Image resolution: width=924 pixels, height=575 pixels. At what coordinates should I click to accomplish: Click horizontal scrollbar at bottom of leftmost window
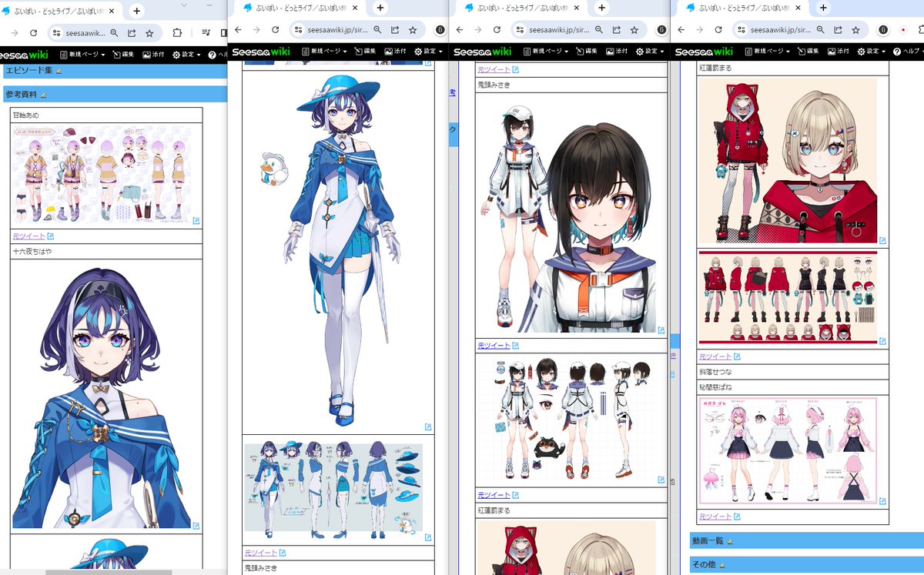point(108,572)
